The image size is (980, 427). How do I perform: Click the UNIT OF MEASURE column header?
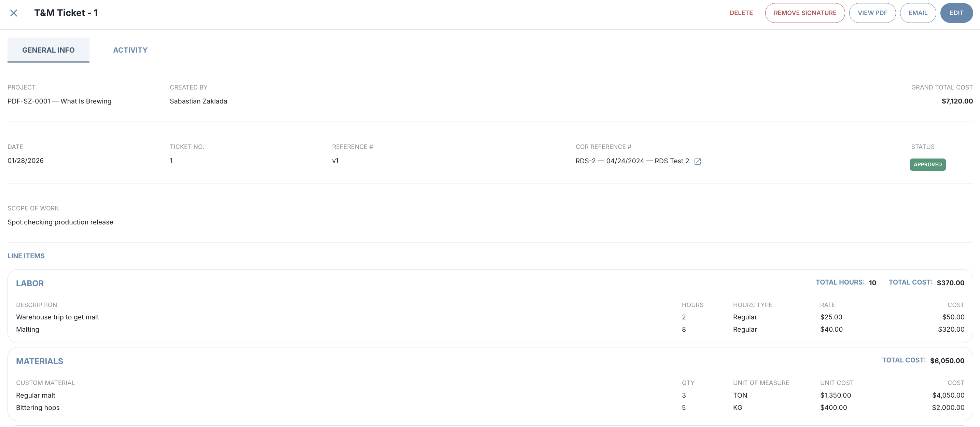[x=761, y=383]
